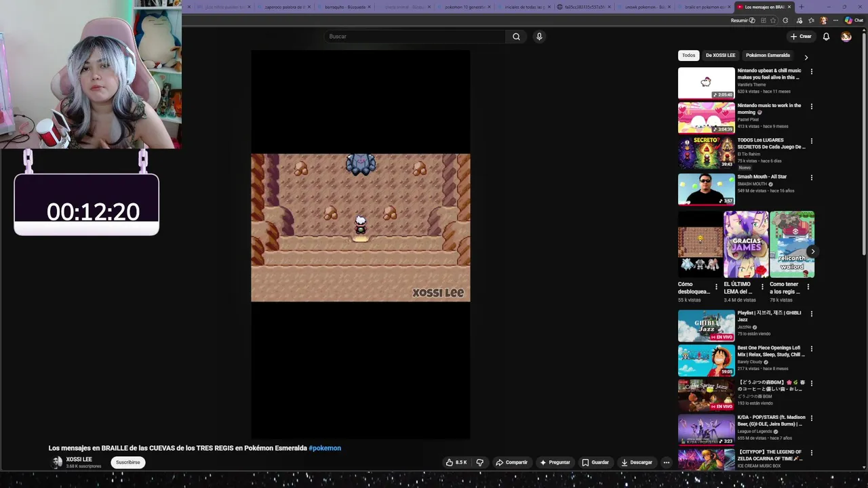Open options for EL ÚLTIMO LEMA short
Screen dimensions: 868x488
coord(762,287)
